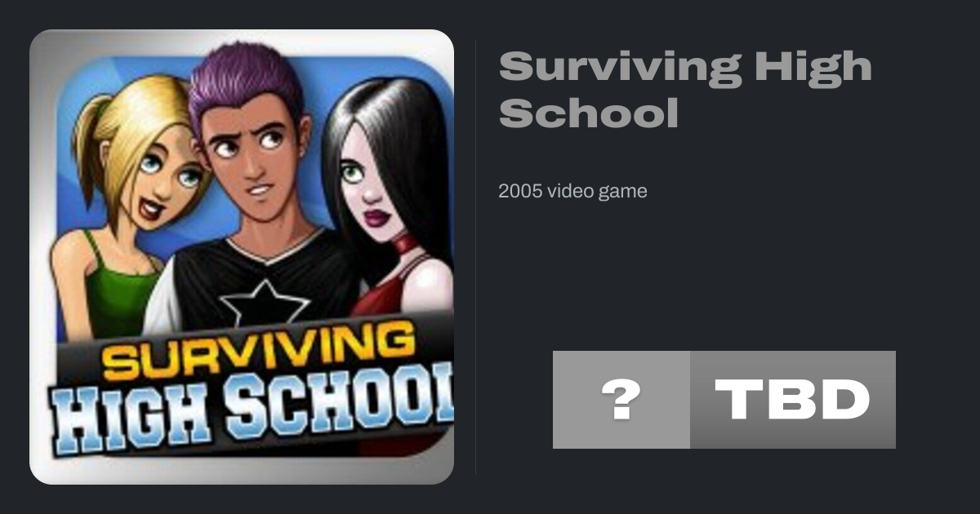Select the '2005 video game' description text
980x514 pixels.
572,192
